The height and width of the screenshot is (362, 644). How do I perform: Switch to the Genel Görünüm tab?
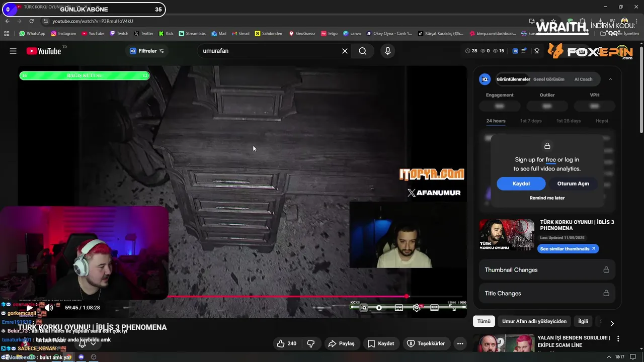[548, 79]
